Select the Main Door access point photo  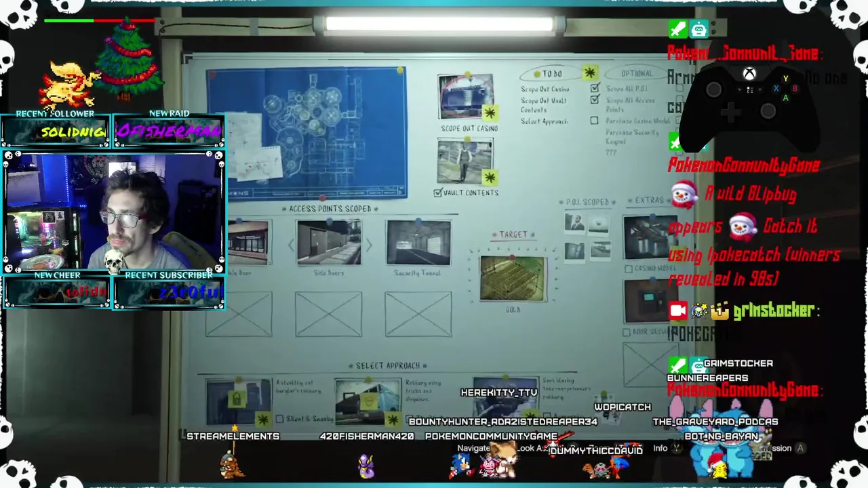tap(248, 243)
